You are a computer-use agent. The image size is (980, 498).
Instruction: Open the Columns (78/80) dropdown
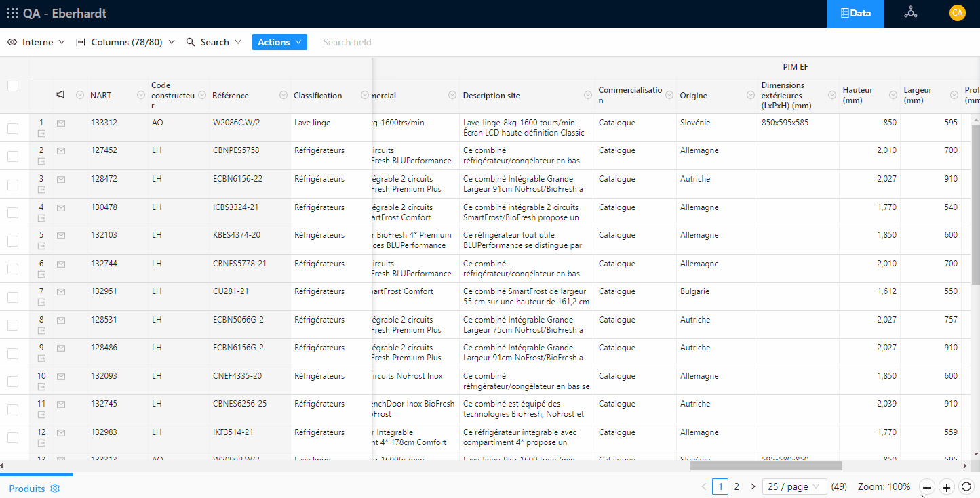125,42
